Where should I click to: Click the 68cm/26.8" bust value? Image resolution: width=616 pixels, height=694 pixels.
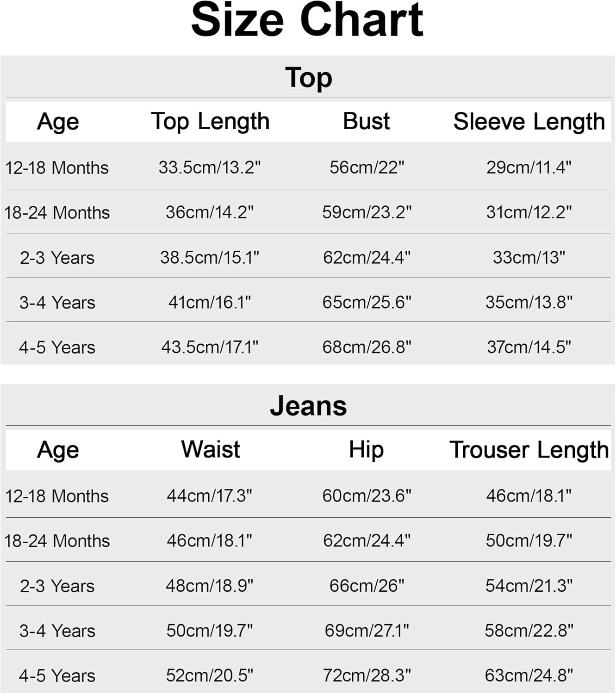367,347
